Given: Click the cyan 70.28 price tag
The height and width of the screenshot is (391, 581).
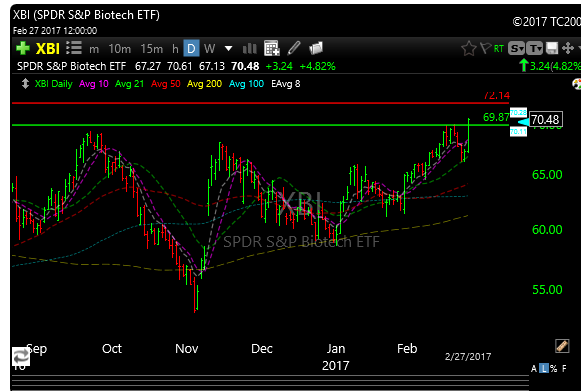Looking at the screenshot, I should tap(518, 112).
